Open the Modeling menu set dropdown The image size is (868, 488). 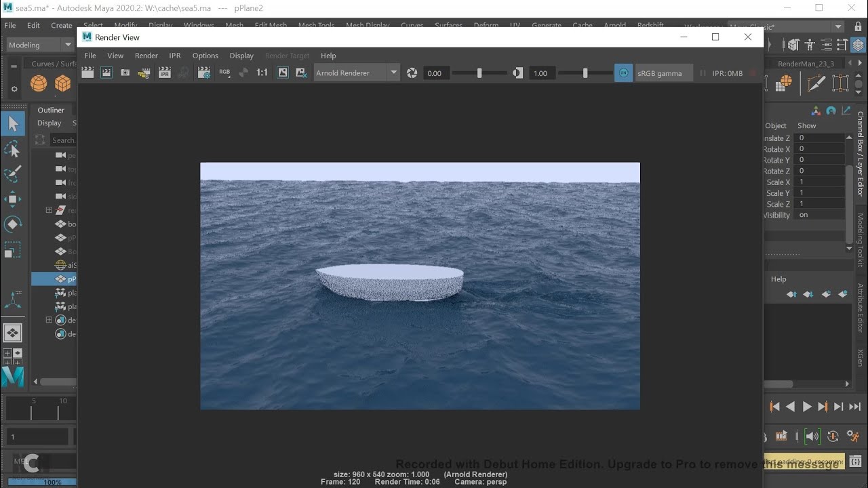pyautogui.click(x=39, y=45)
